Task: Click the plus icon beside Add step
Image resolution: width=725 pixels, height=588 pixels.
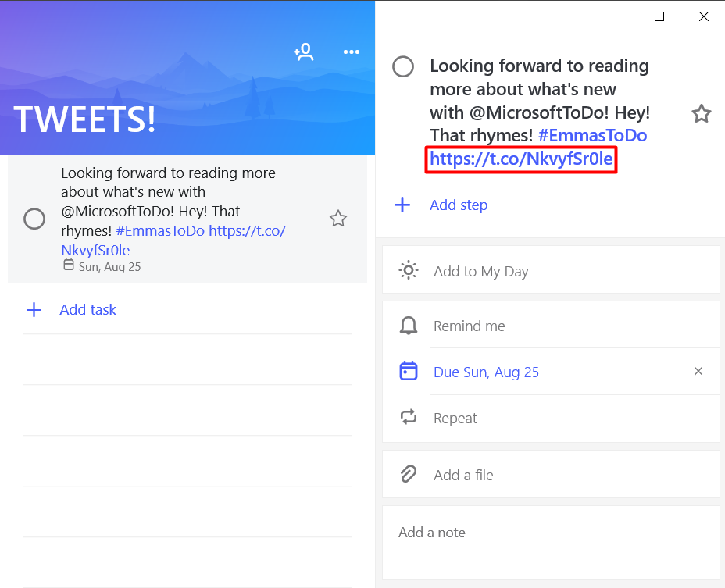Action: click(402, 205)
